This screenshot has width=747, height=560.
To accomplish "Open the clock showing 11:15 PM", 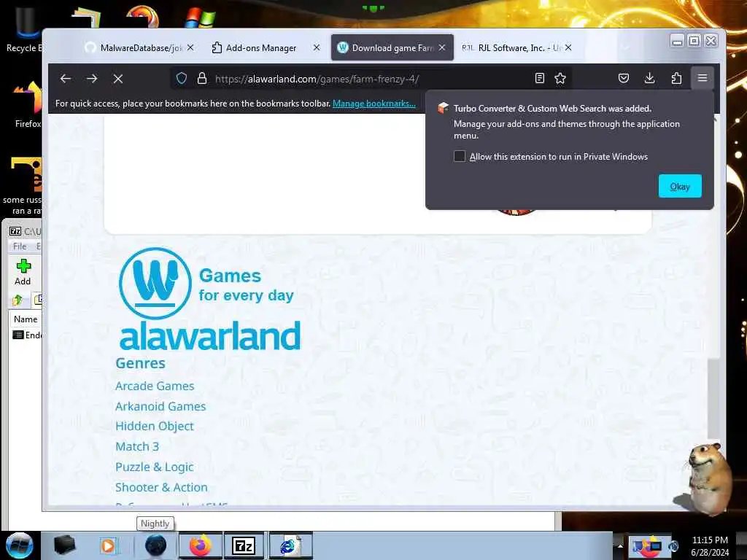I will (710, 545).
